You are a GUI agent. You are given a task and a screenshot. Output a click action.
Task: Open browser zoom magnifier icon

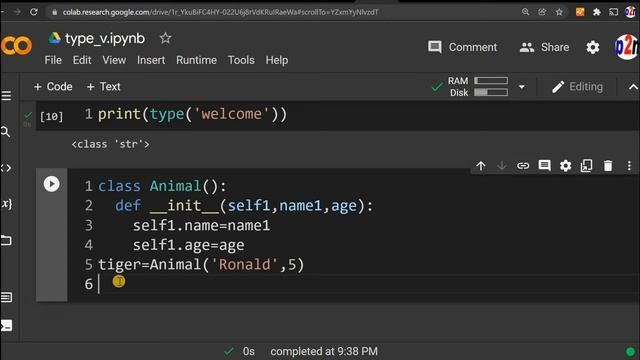tap(525, 12)
